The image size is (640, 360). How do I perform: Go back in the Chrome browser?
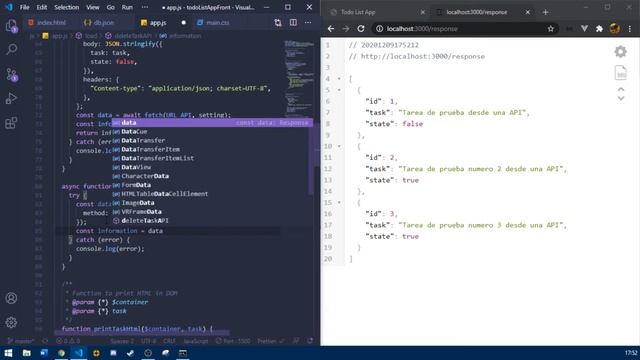(331, 29)
